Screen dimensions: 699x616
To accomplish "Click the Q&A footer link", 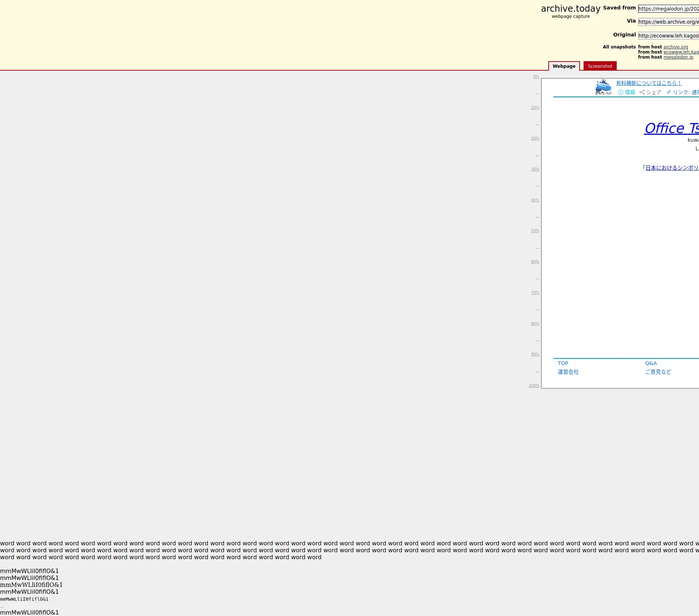I will click(651, 363).
